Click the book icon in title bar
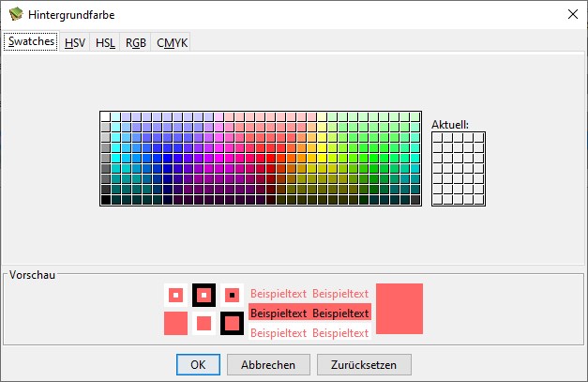 (16, 14)
